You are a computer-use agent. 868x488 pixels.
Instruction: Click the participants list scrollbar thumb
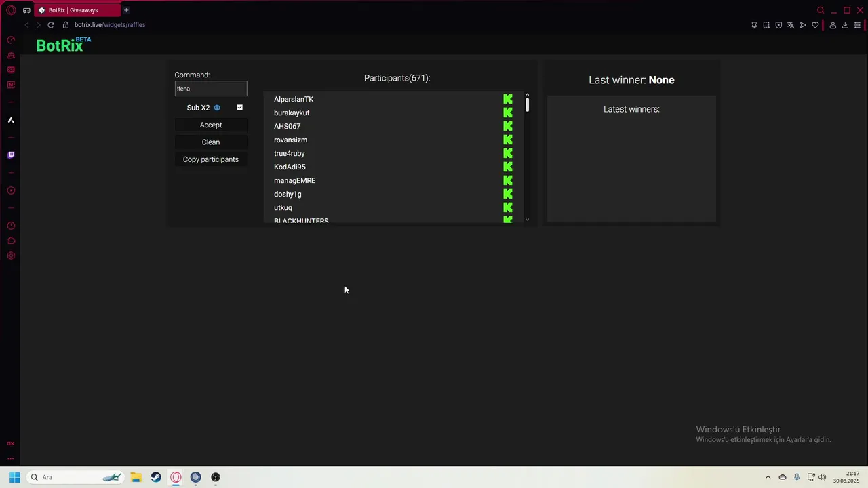point(527,105)
